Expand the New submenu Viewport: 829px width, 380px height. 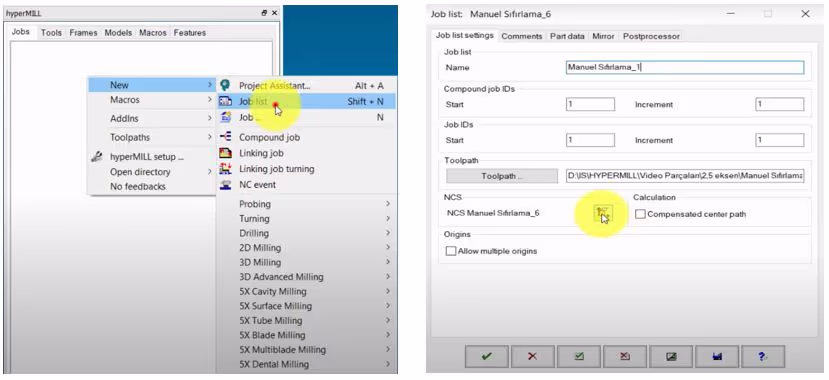152,85
